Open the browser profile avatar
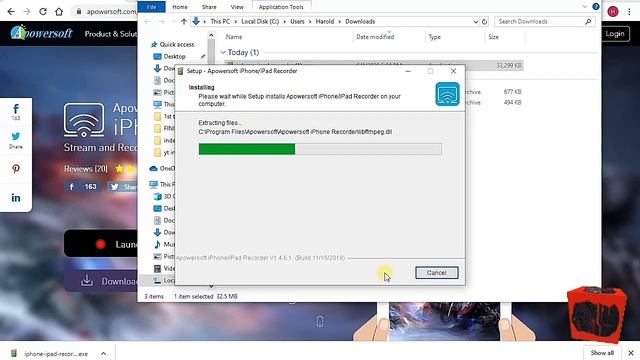Screen dimensions: 640x360 (x=613, y=11)
